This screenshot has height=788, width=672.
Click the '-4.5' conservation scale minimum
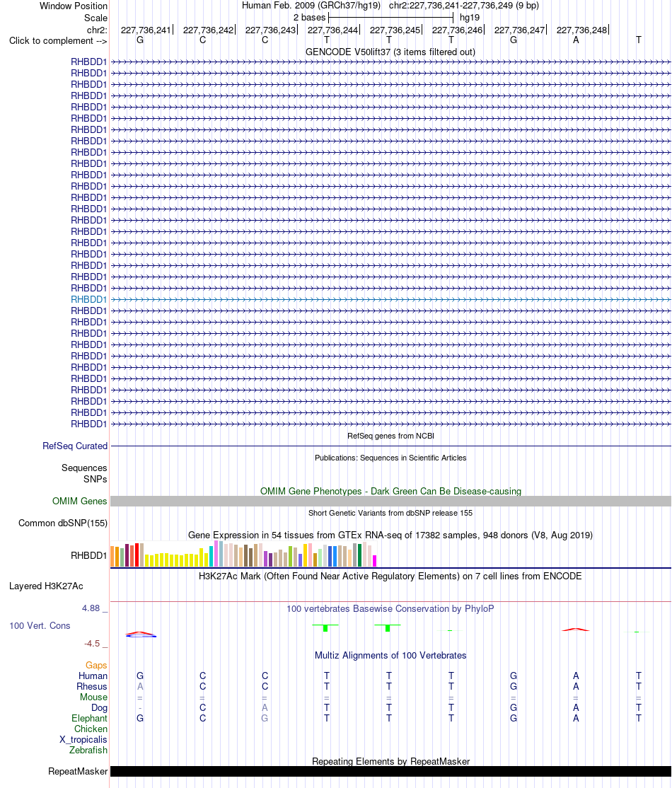coord(91,643)
